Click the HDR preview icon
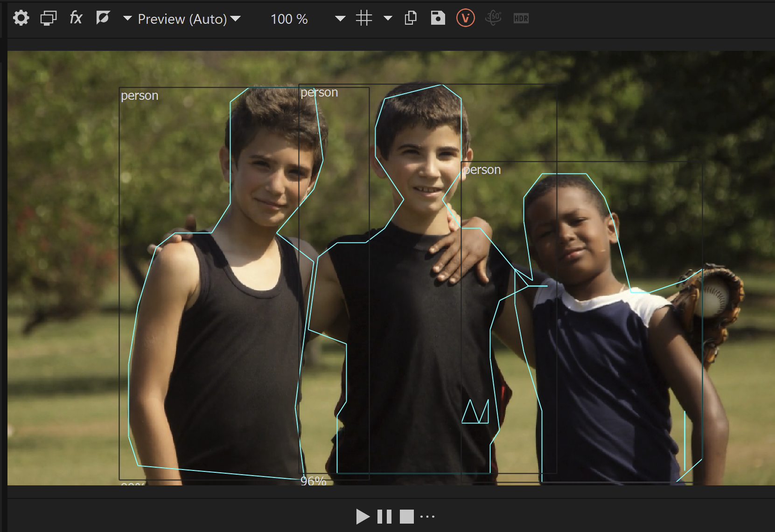Viewport: 775px width, 532px height. tap(521, 19)
